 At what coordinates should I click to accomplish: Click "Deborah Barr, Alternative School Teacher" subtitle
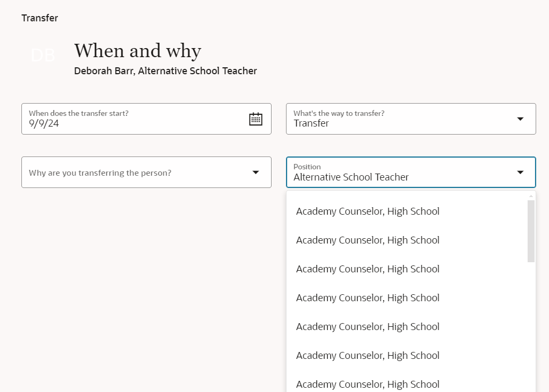coord(166,70)
